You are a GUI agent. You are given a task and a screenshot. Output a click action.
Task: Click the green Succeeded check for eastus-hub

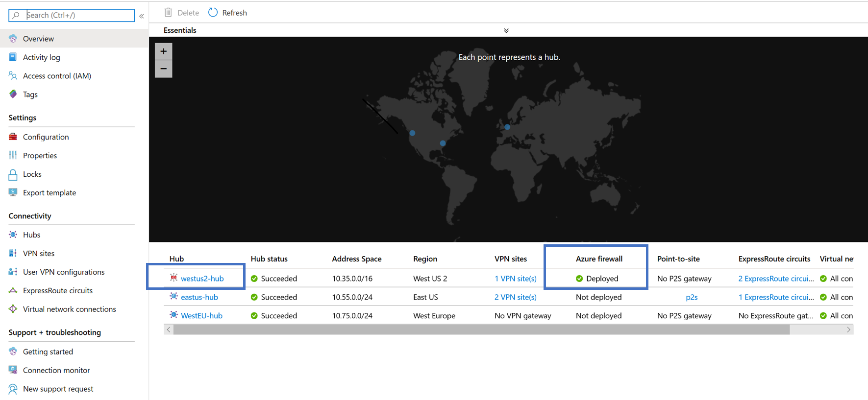click(x=254, y=297)
